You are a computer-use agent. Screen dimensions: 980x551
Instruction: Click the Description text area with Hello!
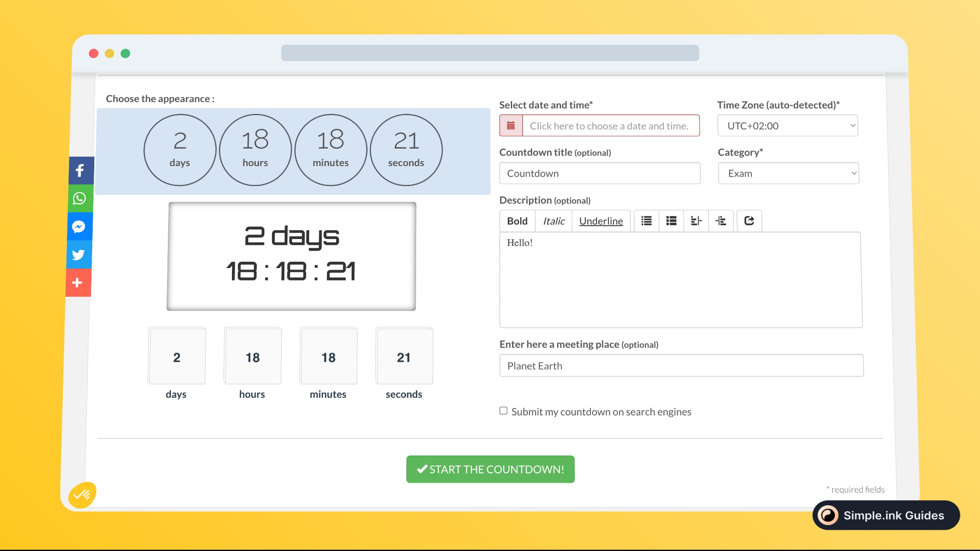coord(681,280)
